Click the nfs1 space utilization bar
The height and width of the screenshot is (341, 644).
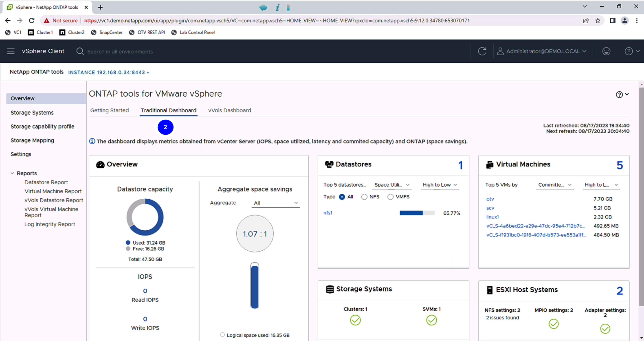[x=417, y=213]
